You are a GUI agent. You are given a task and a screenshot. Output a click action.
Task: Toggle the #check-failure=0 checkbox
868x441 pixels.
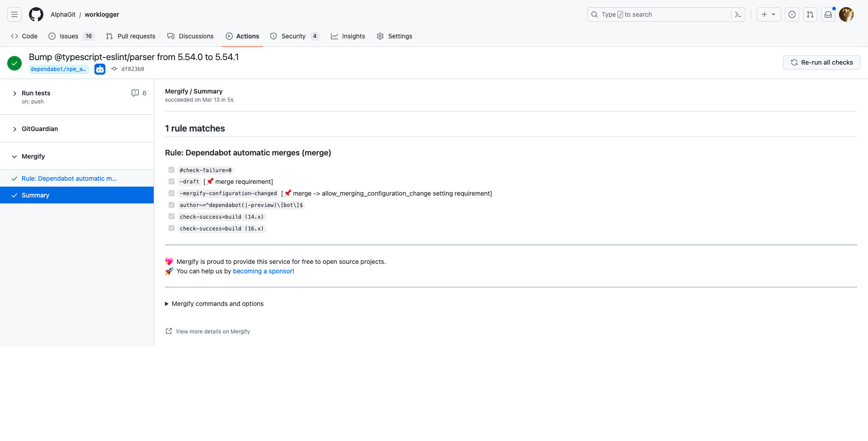coord(171,170)
